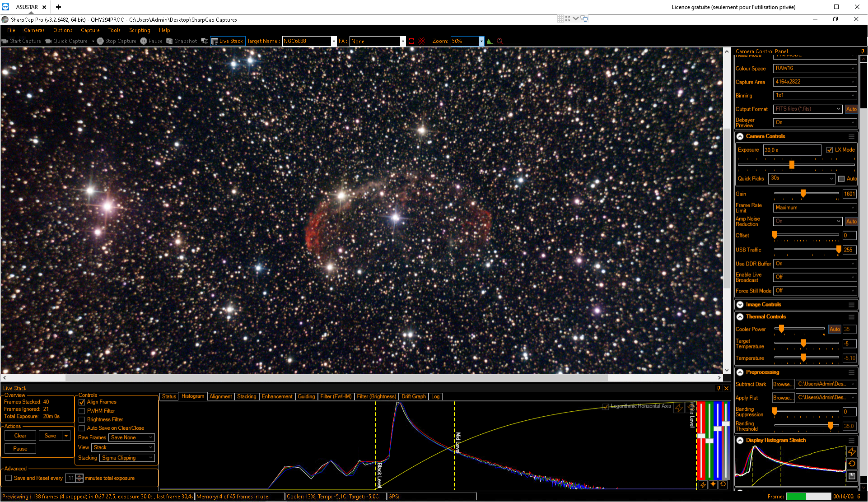Click the Pause icon in toolbar
The image size is (868, 502).
[144, 41]
